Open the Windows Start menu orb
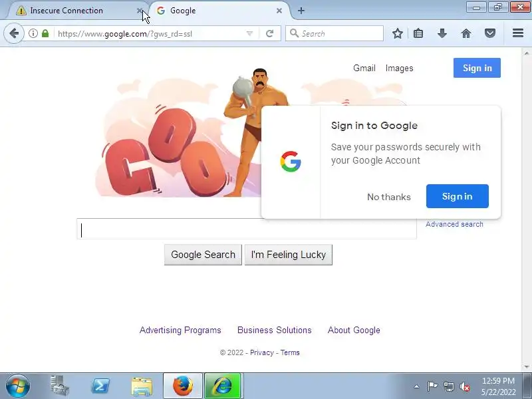The width and height of the screenshot is (532, 399). click(18, 386)
